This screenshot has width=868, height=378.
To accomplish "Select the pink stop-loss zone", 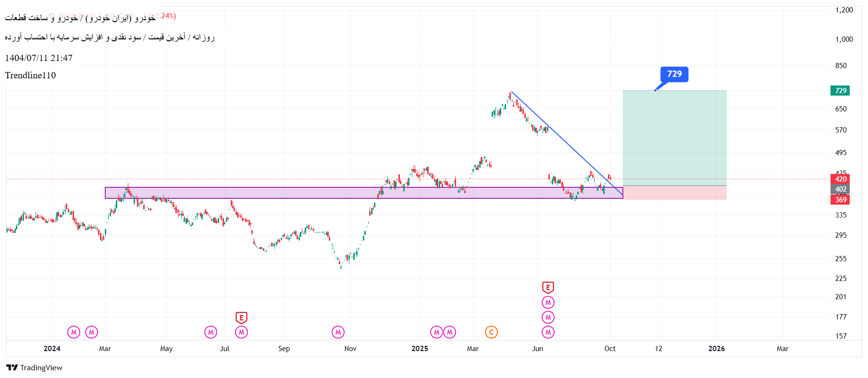I will point(674,193).
